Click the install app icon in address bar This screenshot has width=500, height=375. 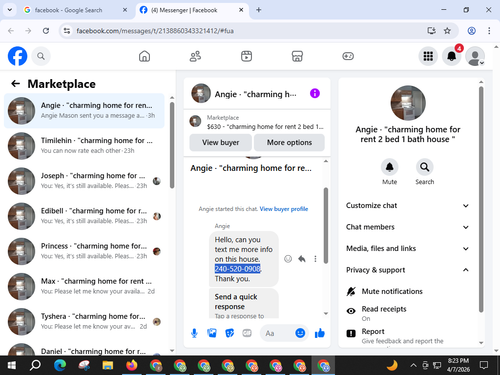coord(431,31)
